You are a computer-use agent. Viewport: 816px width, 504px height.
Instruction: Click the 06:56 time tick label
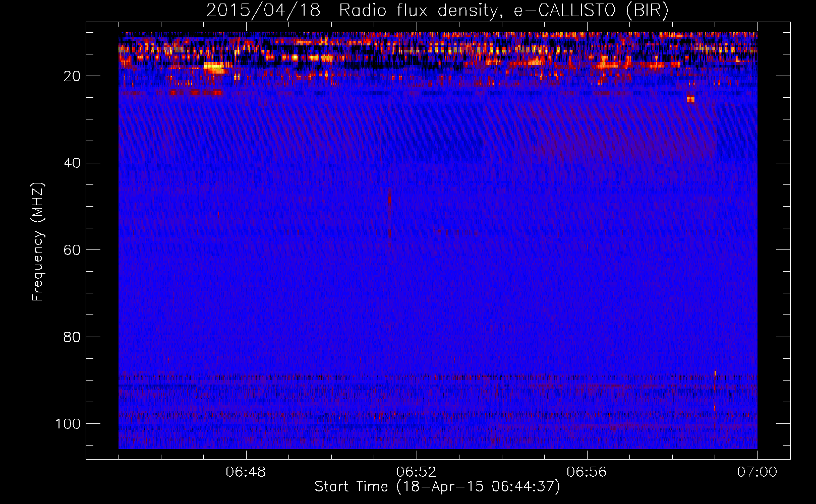587,472
